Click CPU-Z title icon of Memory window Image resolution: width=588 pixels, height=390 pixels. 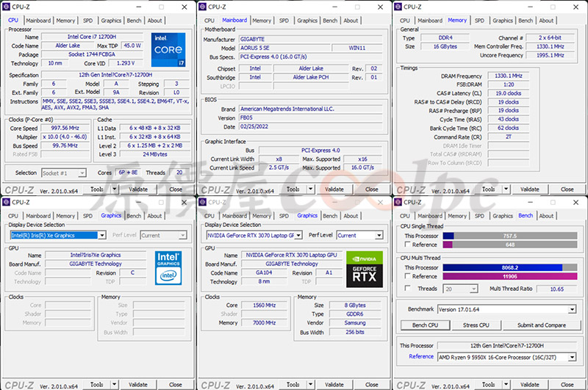click(x=398, y=7)
